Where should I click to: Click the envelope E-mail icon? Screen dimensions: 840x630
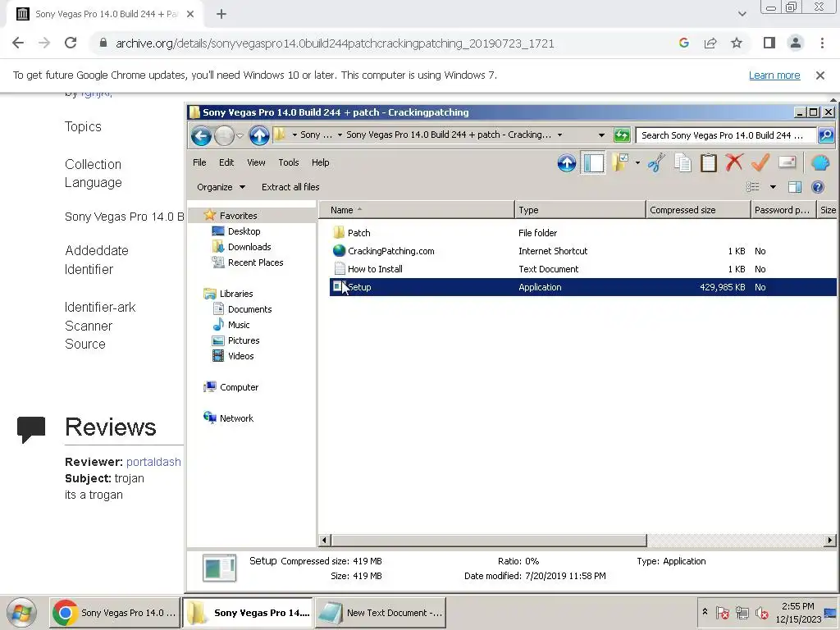(787, 162)
